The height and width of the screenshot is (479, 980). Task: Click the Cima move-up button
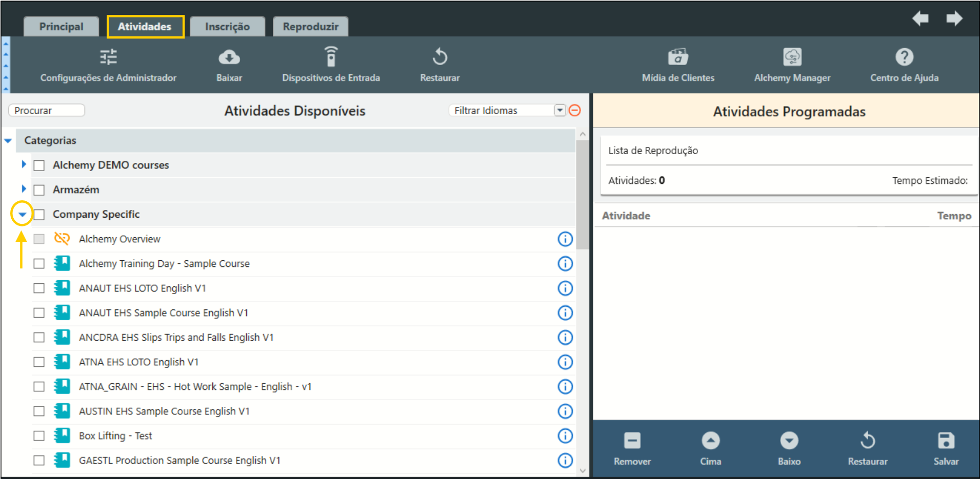click(710, 441)
